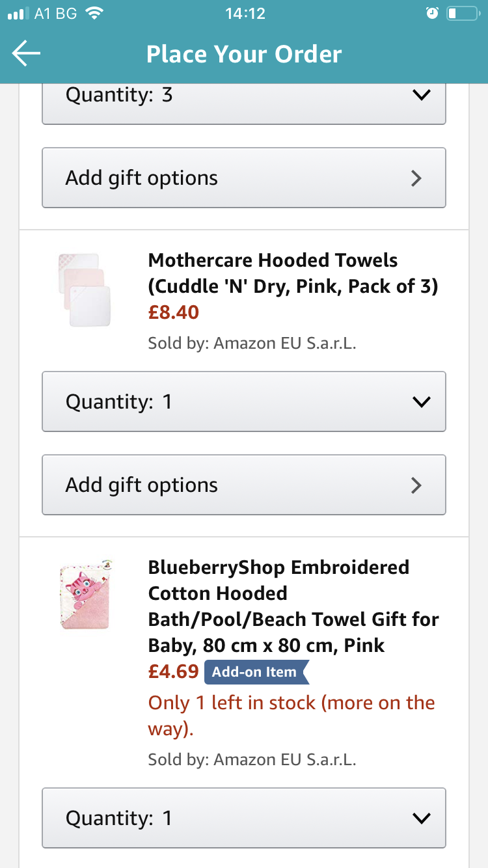The image size is (488, 868).
Task: Tap the £8.40 price
Action: pos(174,313)
